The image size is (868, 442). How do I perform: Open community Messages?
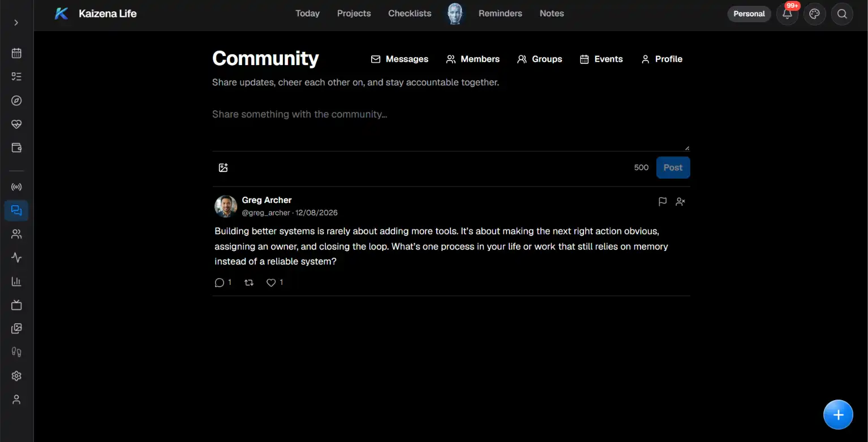399,59
